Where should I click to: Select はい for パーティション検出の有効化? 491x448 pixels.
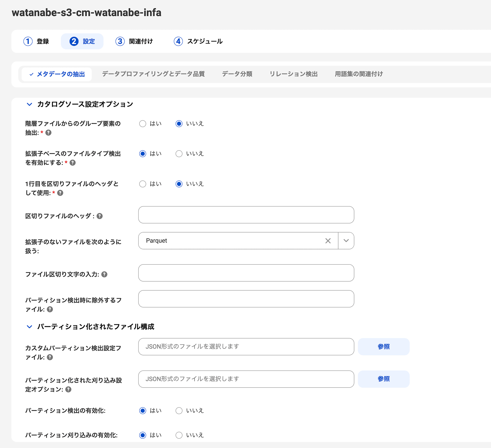click(x=143, y=411)
